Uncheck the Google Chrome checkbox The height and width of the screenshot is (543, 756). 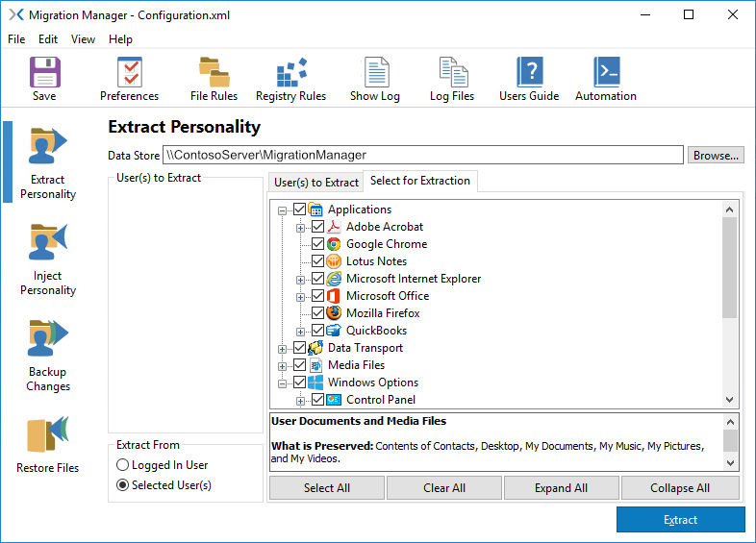click(318, 244)
